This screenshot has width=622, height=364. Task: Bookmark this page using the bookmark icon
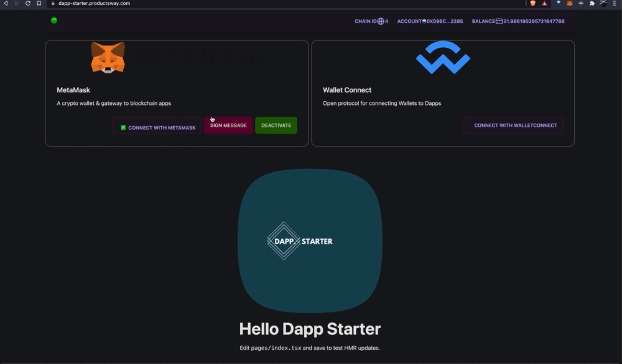click(39, 3)
